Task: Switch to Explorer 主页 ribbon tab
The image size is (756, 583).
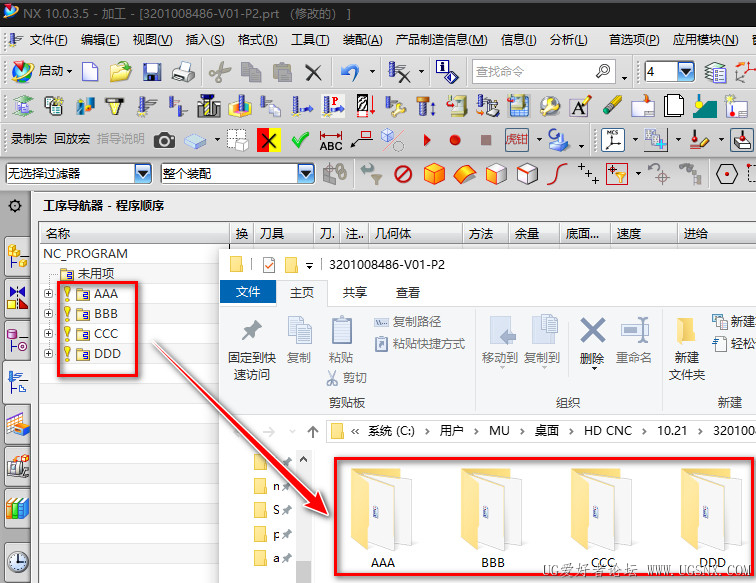Action: pos(302,292)
